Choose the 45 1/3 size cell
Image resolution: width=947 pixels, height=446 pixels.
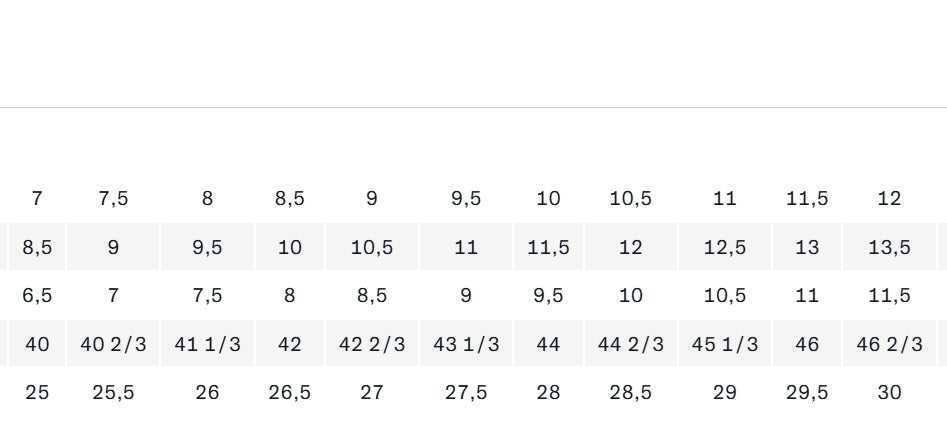(725, 344)
